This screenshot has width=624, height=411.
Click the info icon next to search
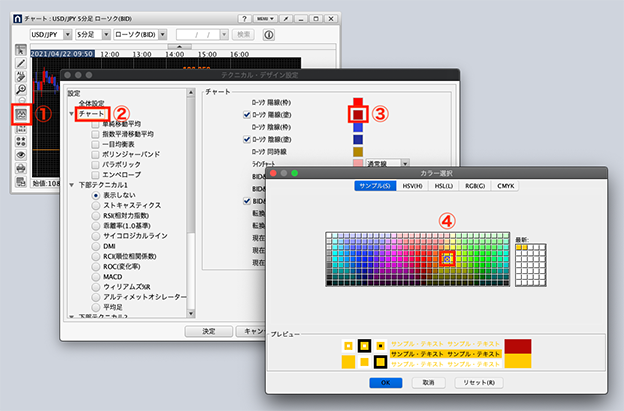(x=268, y=35)
